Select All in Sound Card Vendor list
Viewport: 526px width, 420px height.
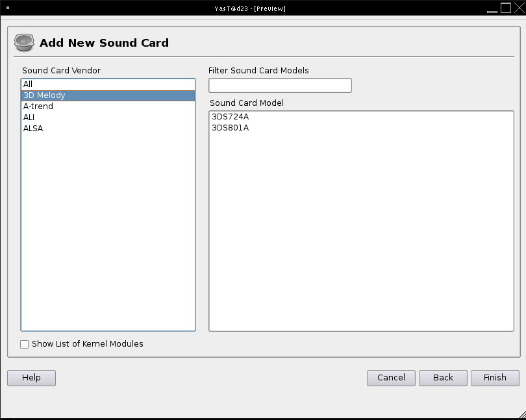click(28, 84)
